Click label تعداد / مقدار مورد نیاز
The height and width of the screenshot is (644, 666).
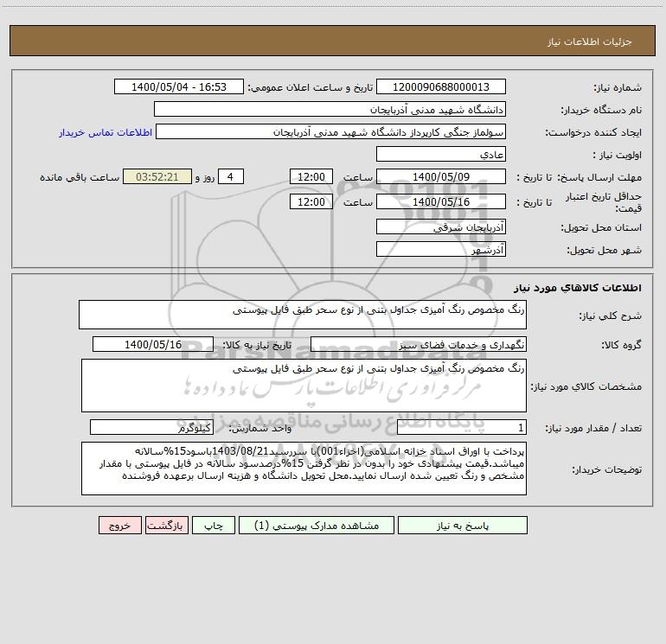593,428
